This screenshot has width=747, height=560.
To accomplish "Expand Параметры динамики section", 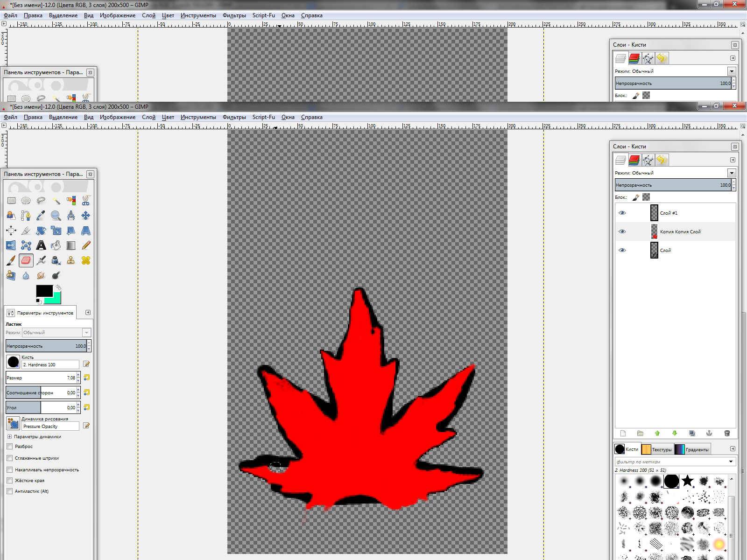I will [10, 437].
